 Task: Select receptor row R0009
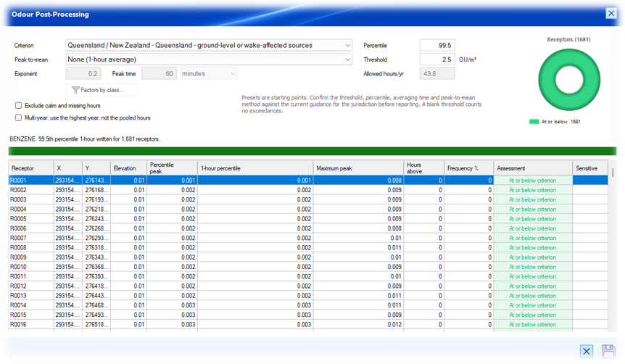(x=308, y=257)
